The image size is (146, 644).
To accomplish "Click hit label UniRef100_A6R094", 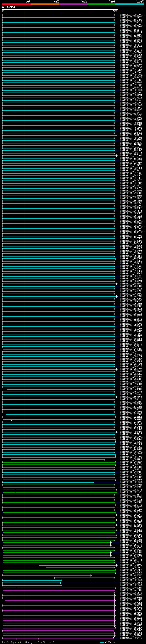I will tap(131, 281).
